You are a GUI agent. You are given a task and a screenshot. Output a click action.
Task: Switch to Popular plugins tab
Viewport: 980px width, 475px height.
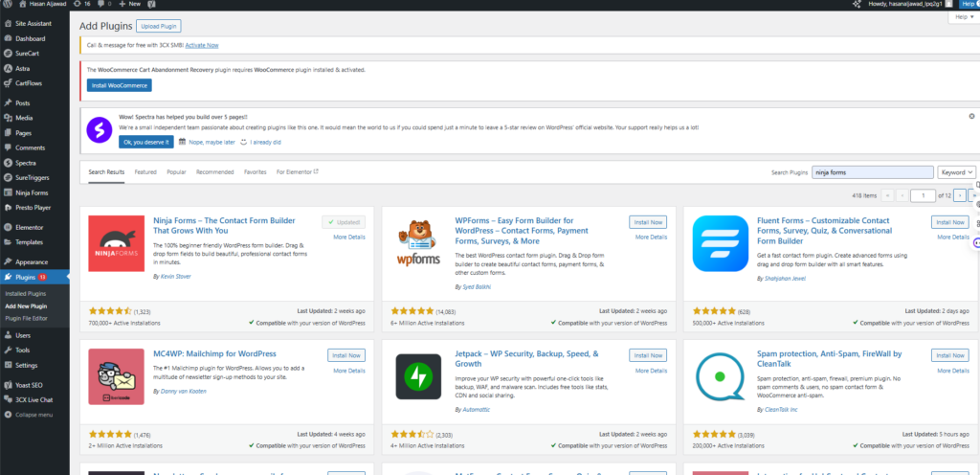(176, 171)
